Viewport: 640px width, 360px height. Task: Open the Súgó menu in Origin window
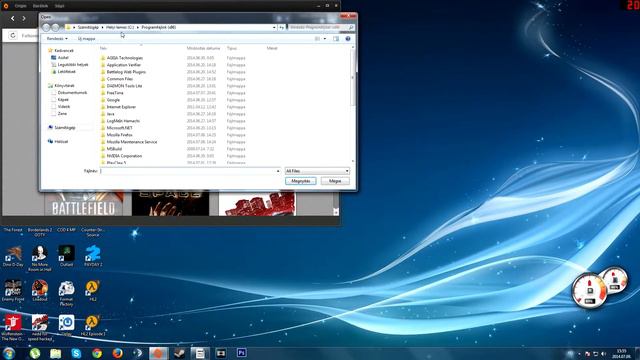59,6
